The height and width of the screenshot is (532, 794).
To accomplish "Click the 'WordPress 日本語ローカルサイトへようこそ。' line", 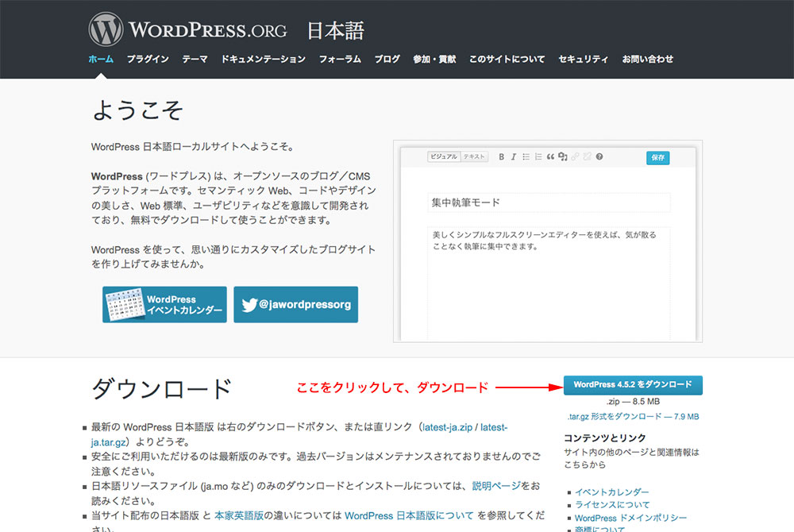I will click(x=193, y=147).
